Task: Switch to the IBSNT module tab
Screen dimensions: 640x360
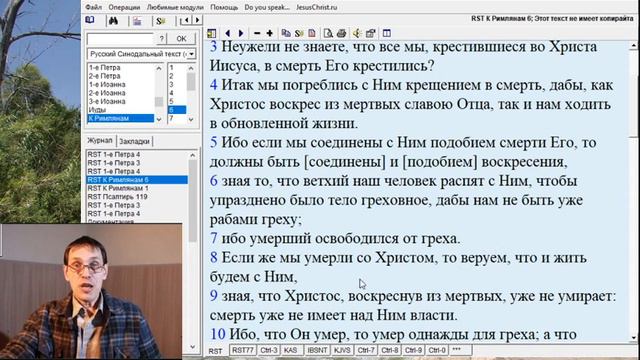Action: point(317,350)
